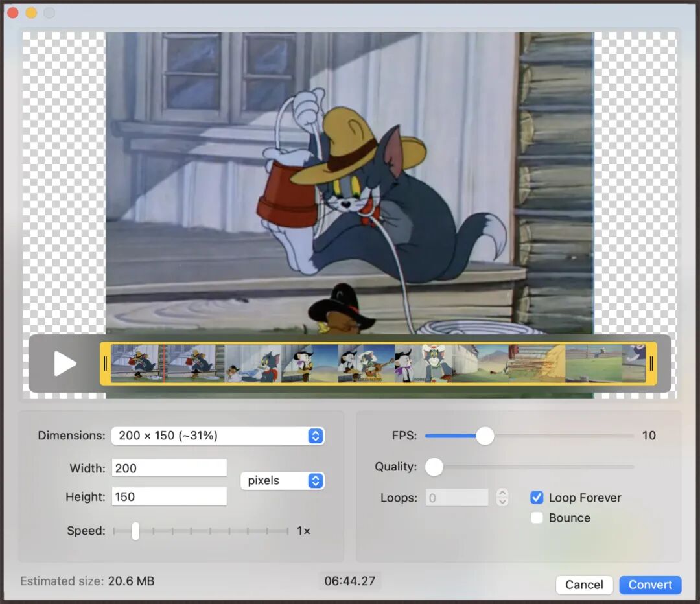Click the Cancel button

click(584, 585)
